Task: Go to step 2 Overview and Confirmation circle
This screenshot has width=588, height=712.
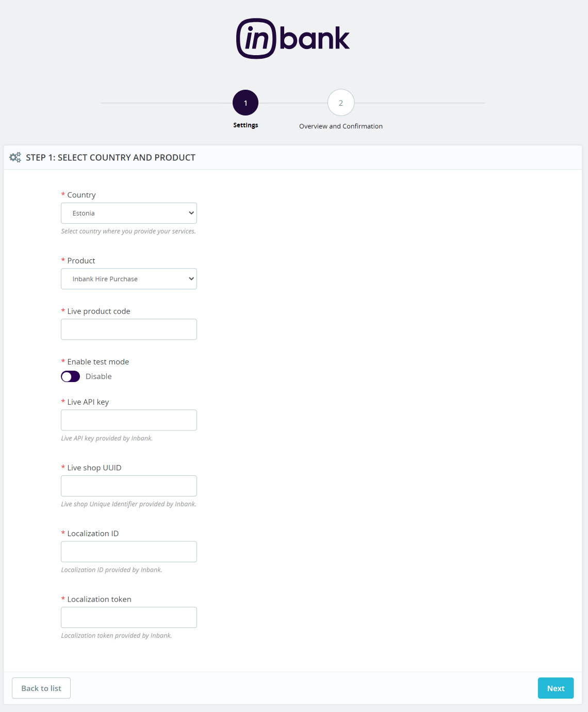Action: [x=341, y=103]
